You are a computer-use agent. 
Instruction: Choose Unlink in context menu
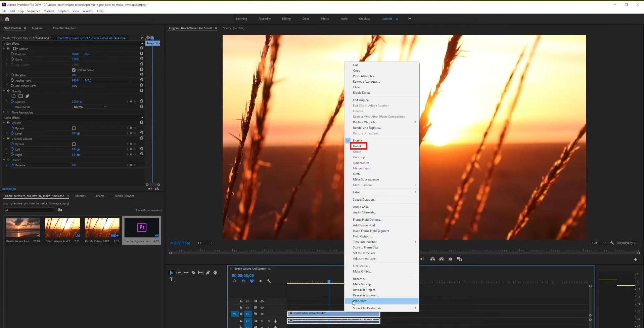pyautogui.click(x=357, y=146)
